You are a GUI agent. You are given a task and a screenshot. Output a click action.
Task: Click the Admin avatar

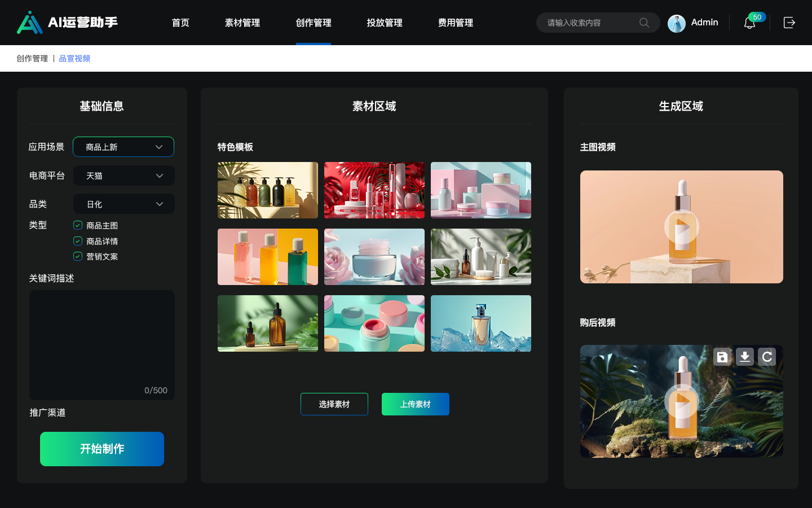coord(677,23)
